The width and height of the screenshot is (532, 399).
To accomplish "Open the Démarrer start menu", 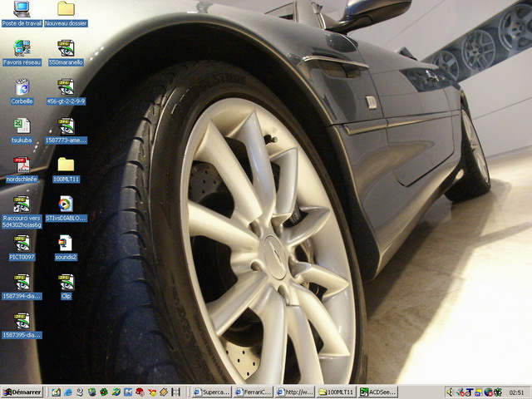I will [22, 392].
